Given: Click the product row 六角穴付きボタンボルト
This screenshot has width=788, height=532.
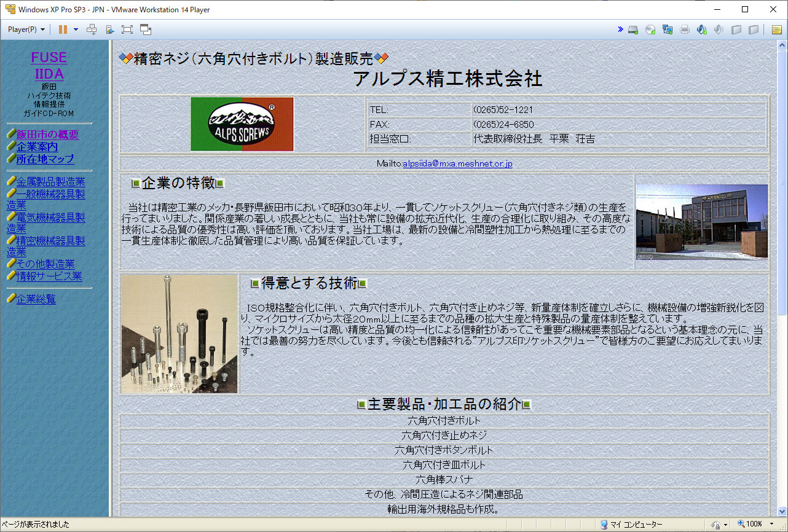Looking at the screenshot, I should pyautogui.click(x=444, y=450).
